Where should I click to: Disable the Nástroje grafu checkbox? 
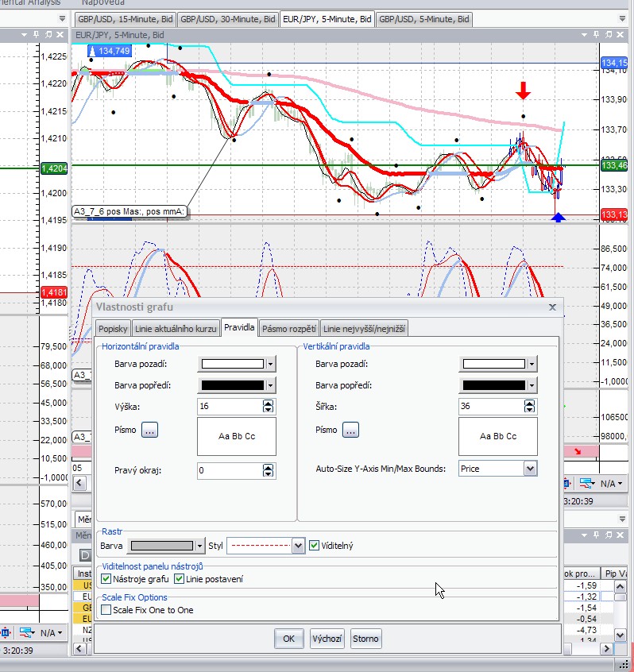tap(106, 579)
